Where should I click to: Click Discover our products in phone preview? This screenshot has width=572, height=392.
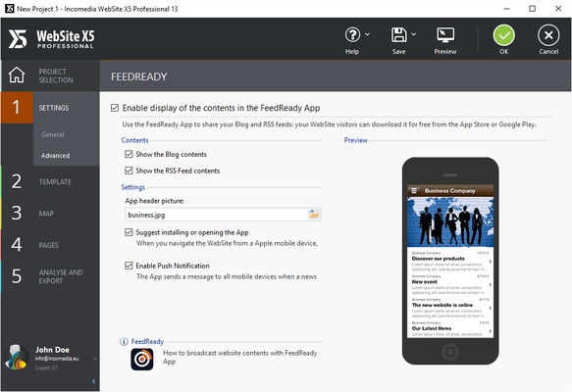450,262
